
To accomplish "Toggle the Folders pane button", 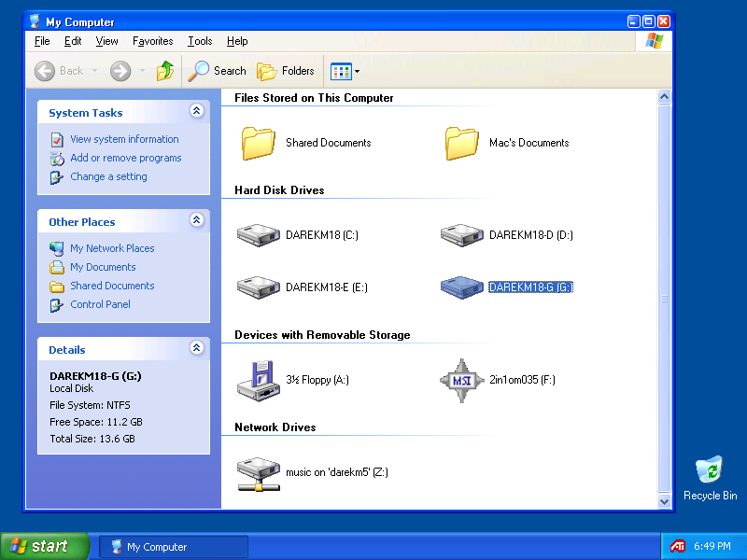I will [x=286, y=71].
